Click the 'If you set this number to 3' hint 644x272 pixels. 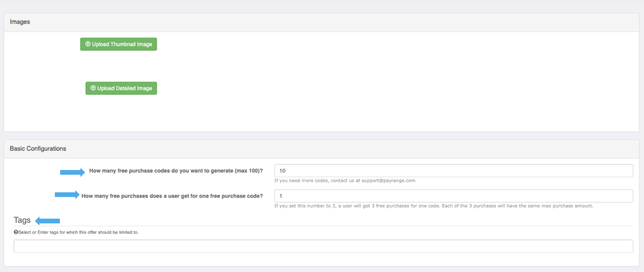[433, 206]
